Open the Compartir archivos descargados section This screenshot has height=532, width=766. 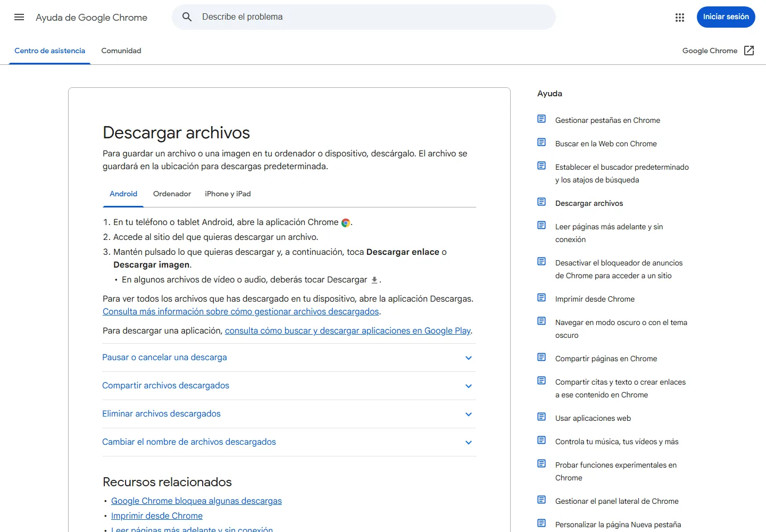(289, 386)
